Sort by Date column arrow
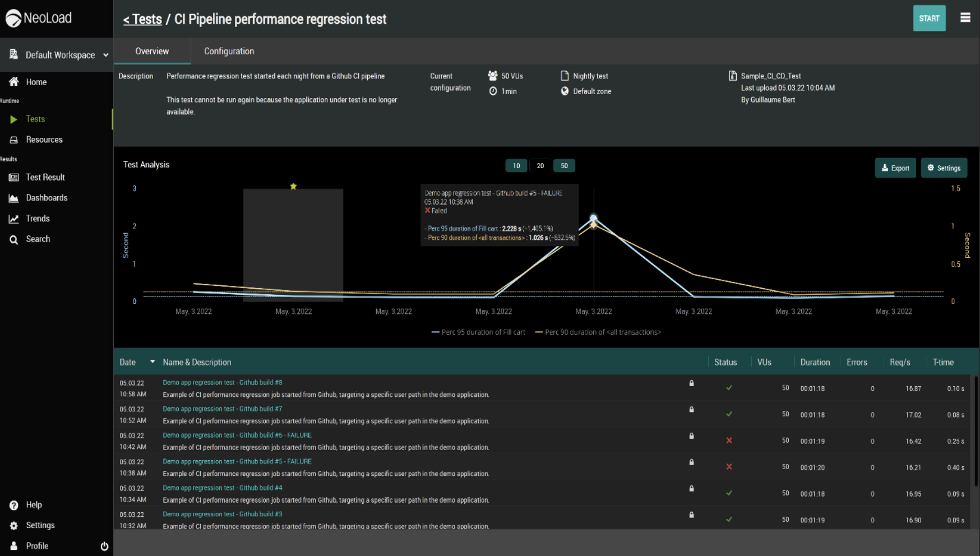The image size is (980, 556). coord(152,362)
